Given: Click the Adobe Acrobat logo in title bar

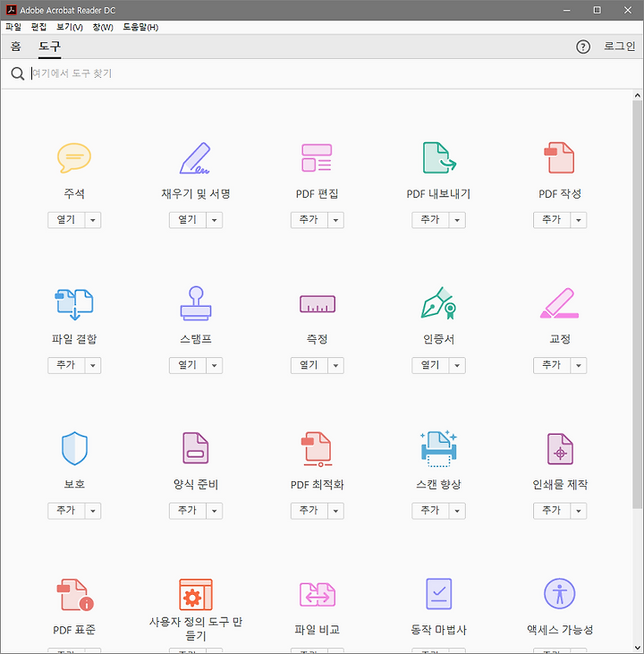Looking at the screenshot, I should pos(12,10).
